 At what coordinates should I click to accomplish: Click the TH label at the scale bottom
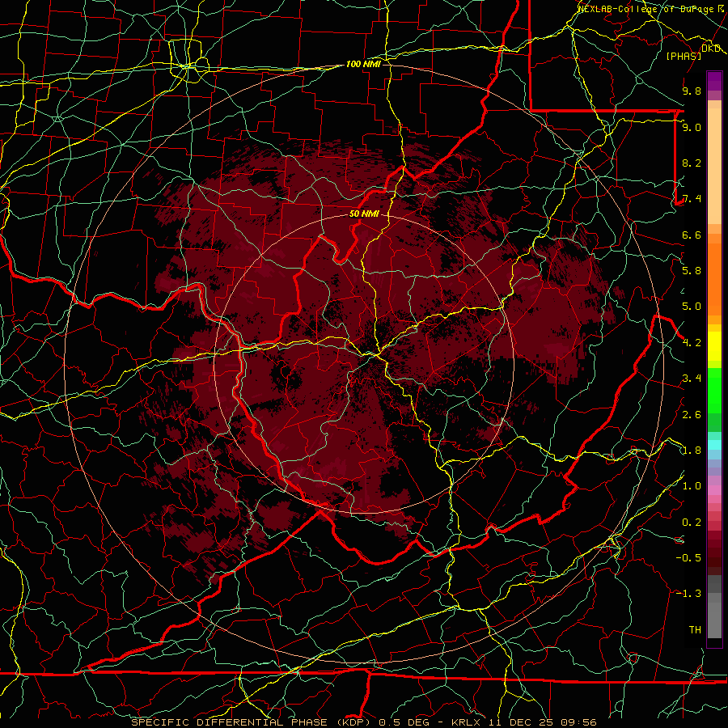(x=695, y=630)
